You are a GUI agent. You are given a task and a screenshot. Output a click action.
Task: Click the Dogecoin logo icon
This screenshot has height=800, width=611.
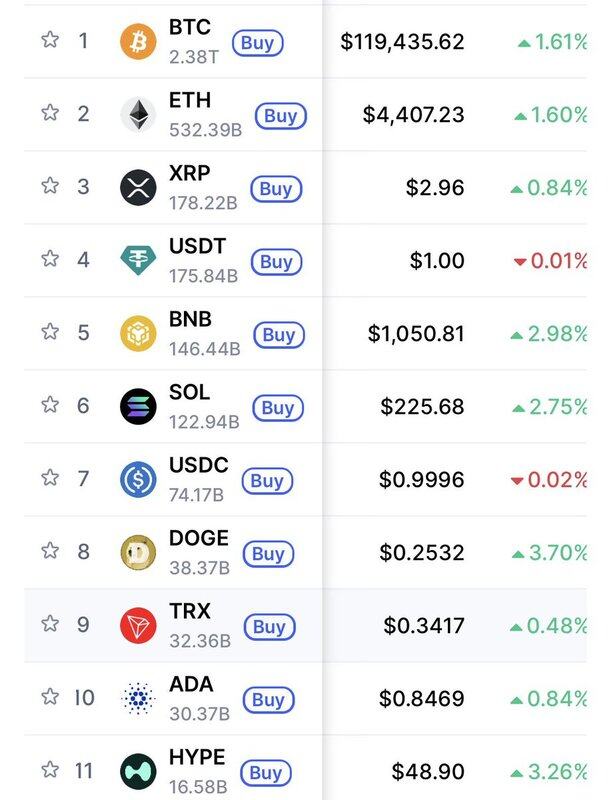pyautogui.click(x=138, y=552)
